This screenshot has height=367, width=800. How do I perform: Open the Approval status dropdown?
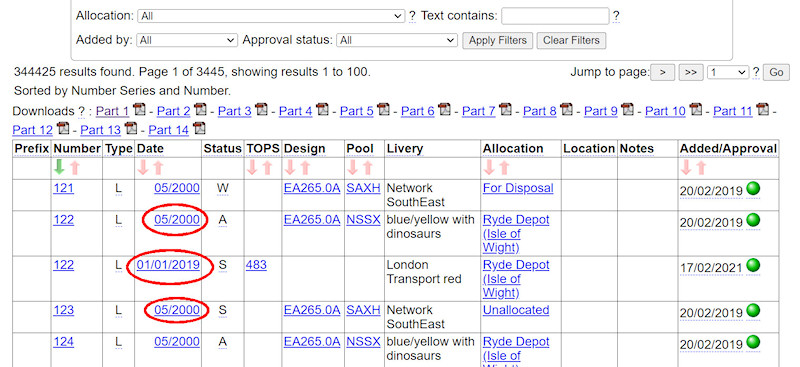(x=397, y=40)
